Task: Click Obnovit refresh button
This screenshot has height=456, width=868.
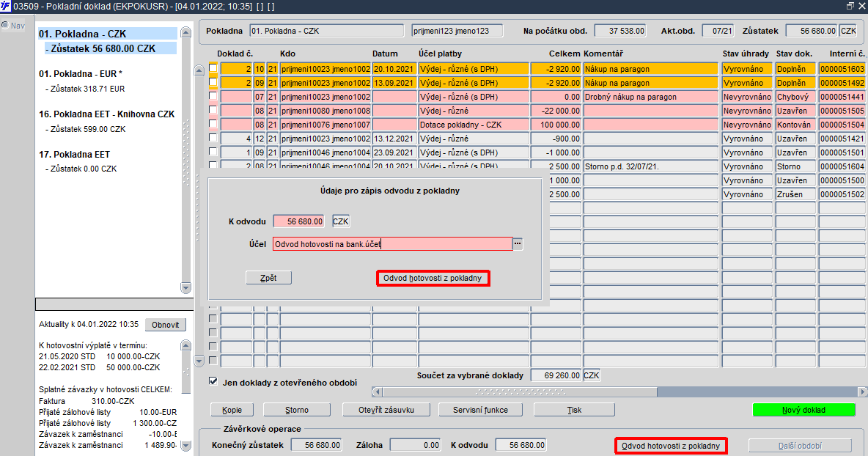Action: [x=166, y=325]
